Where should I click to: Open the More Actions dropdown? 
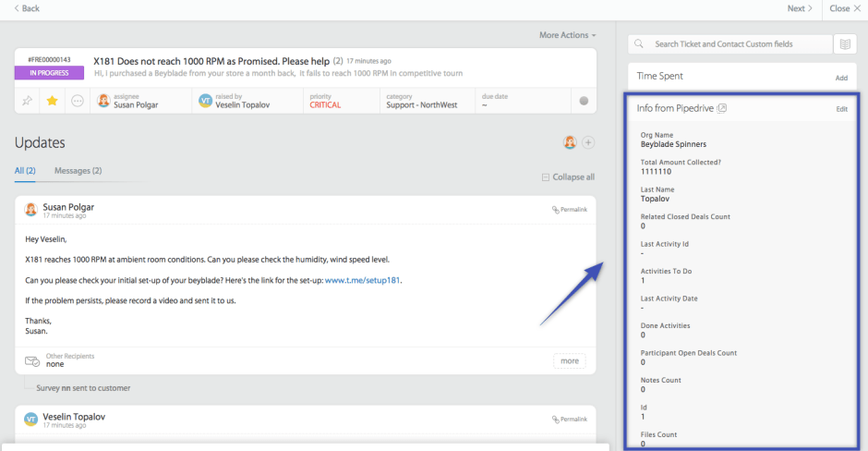[x=567, y=35]
